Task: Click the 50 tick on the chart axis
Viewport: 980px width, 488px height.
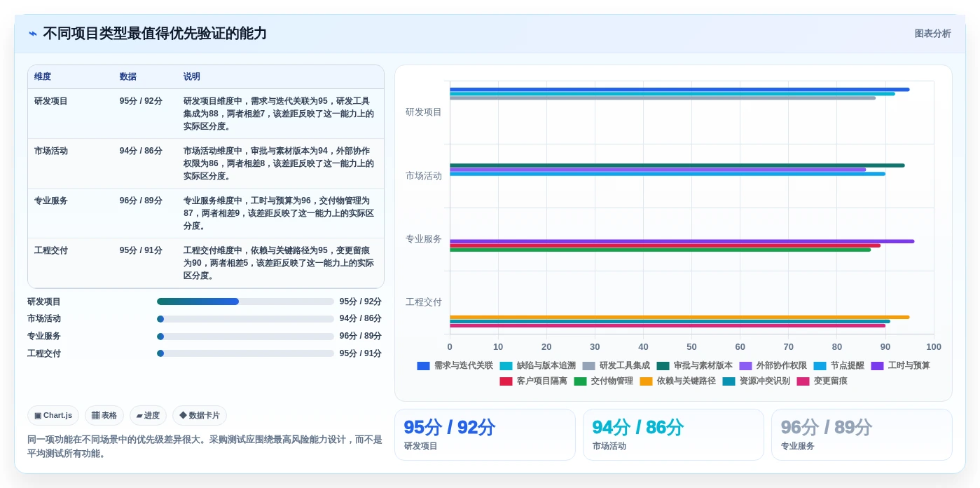Action: [x=691, y=347]
